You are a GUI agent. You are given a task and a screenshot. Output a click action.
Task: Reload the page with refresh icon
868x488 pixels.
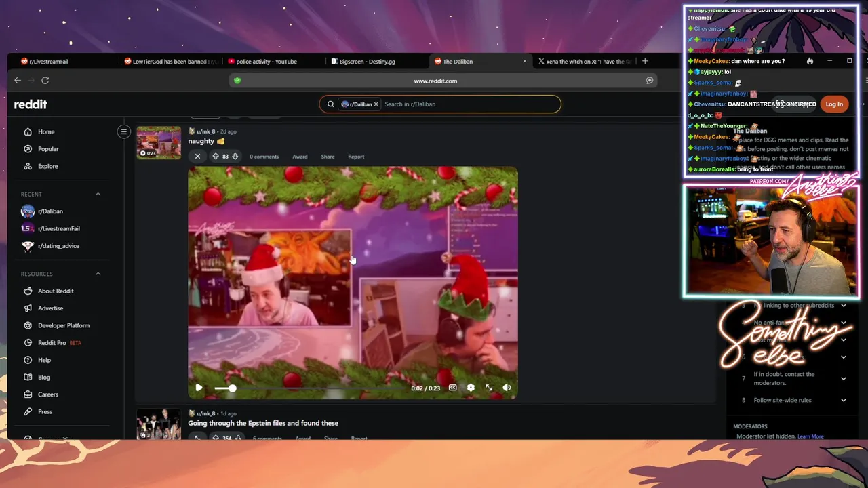click(x=45, y=80)
